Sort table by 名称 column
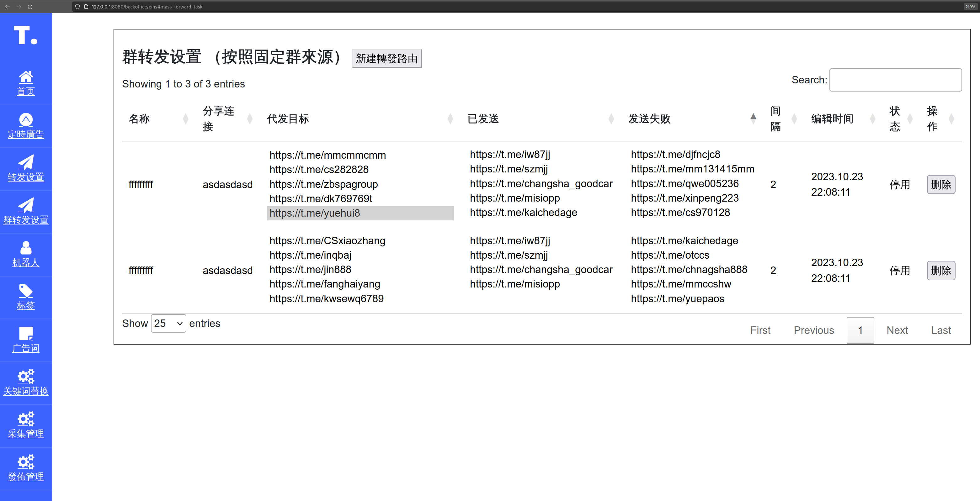This screenshot has width=980, height=501. 139,119
